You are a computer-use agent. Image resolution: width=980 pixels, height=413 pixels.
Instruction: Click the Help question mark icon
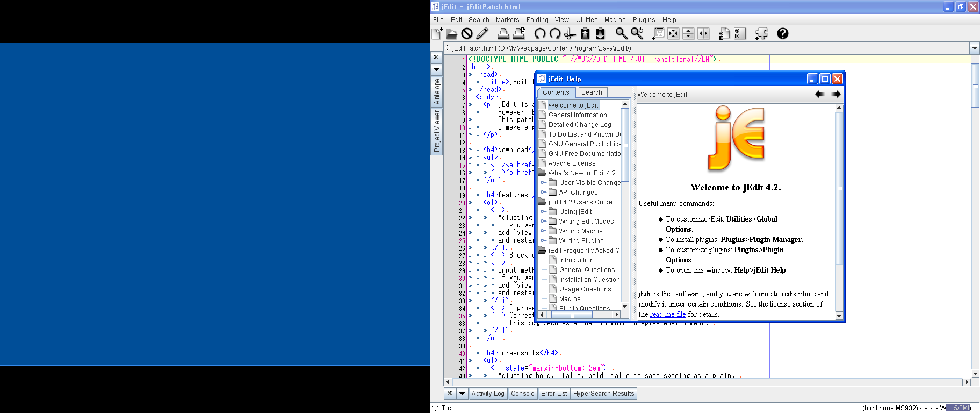(x=783, y=33)
